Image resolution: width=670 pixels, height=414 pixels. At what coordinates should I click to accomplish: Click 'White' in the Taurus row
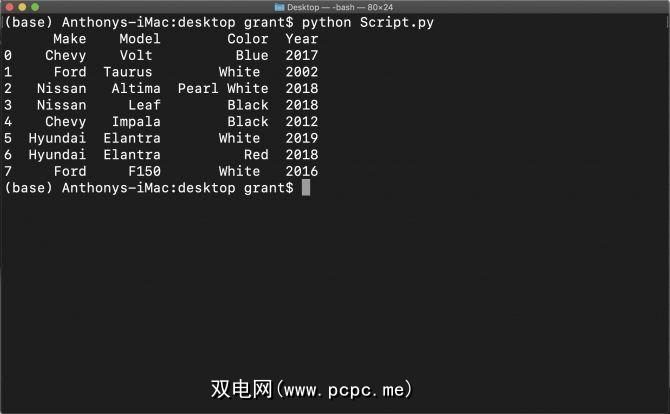pos(239,72)
